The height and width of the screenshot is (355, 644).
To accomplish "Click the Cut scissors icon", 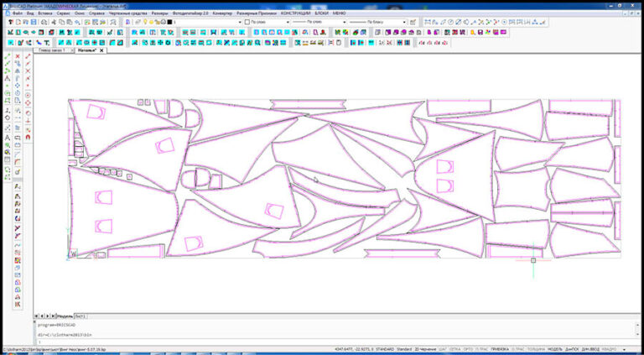I will tap(54, 22).
